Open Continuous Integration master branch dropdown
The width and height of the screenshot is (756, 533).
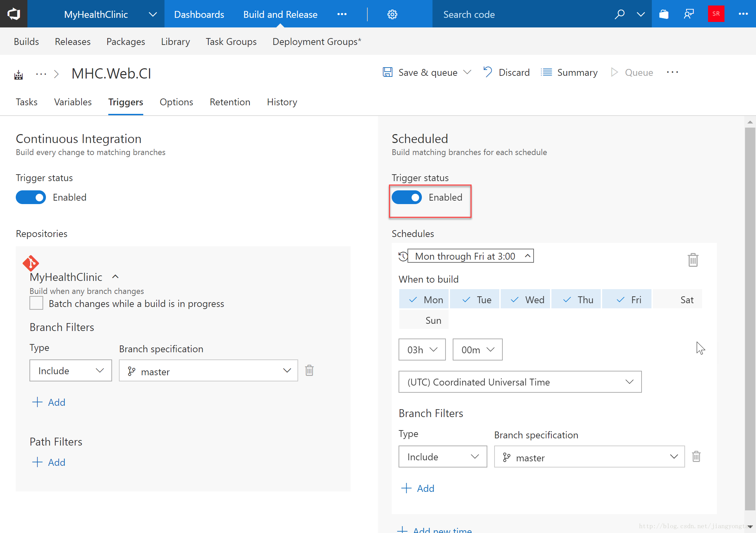coord(208,370)
